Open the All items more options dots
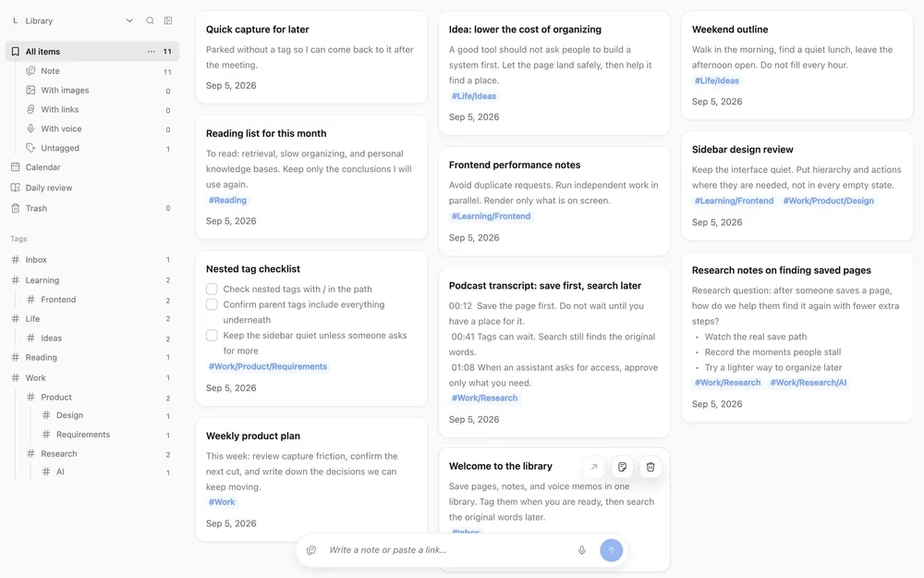 [152, 51]
